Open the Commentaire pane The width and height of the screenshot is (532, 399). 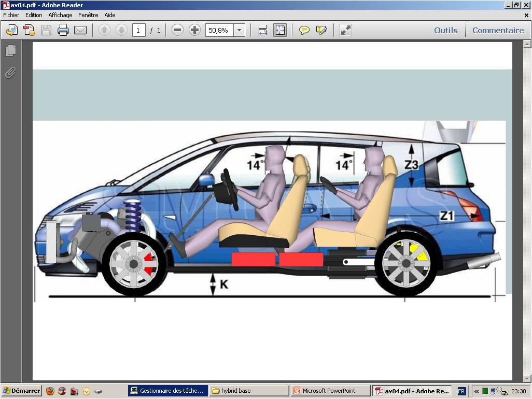point(498,30)
